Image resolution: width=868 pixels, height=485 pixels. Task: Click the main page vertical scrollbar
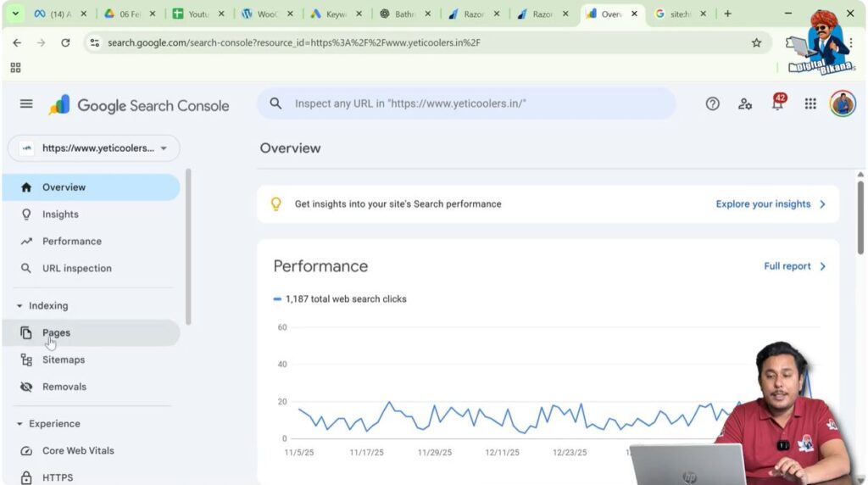click(860, 218)
